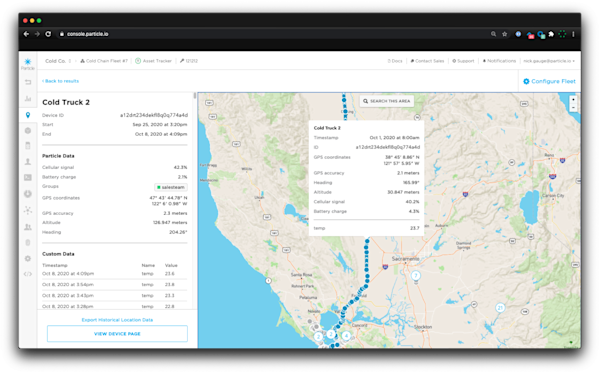Click Altitude value 126.947 meters
This screenshot has width=600, height=374.
[170, 222]
